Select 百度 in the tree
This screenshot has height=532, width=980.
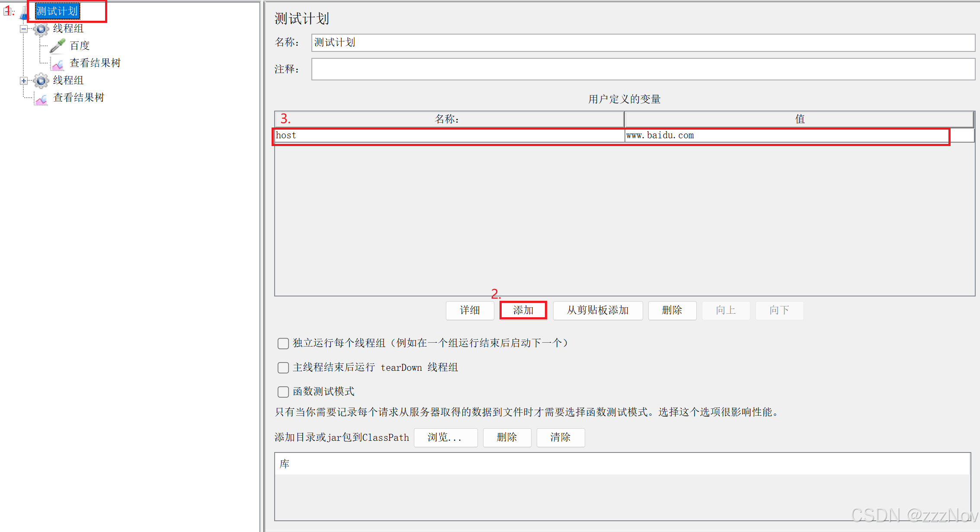(x=80, y=46)
